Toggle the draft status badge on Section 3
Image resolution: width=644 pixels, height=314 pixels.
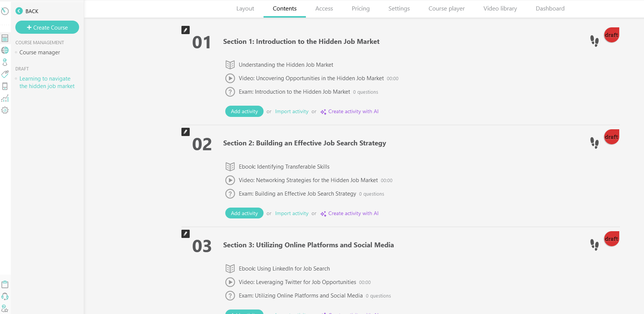tap(611, 239)
